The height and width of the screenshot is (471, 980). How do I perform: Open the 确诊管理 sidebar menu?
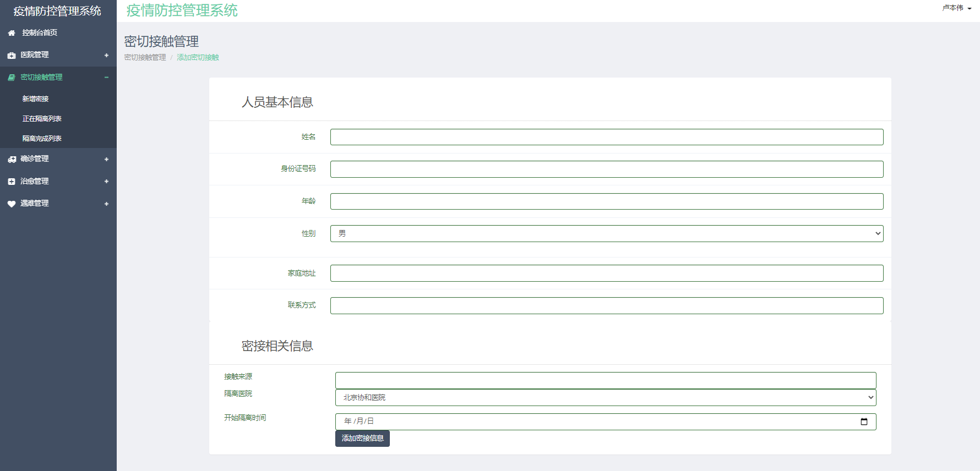(58, 159)
